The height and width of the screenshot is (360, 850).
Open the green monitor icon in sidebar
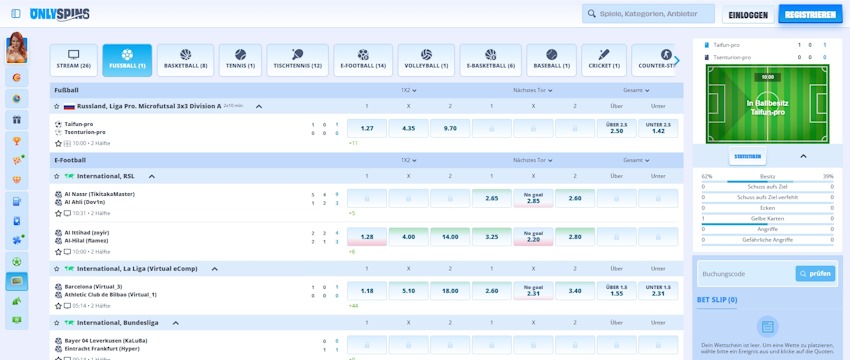point(17,320)
